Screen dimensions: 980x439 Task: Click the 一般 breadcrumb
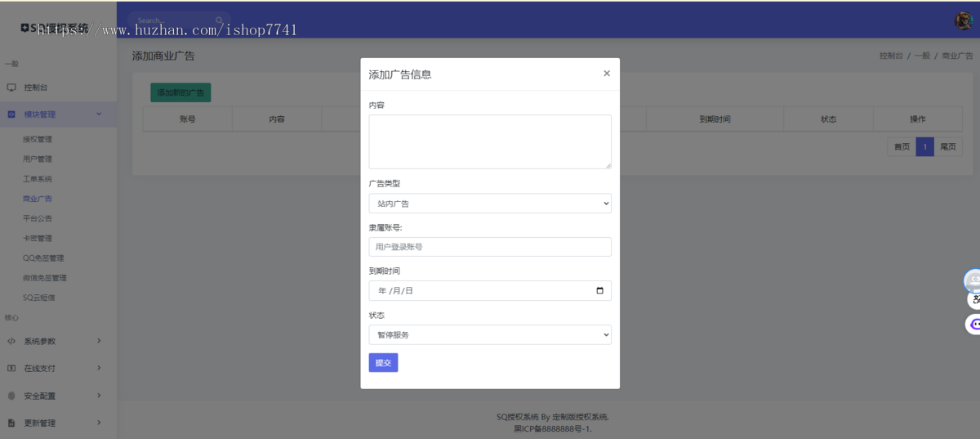922,56
